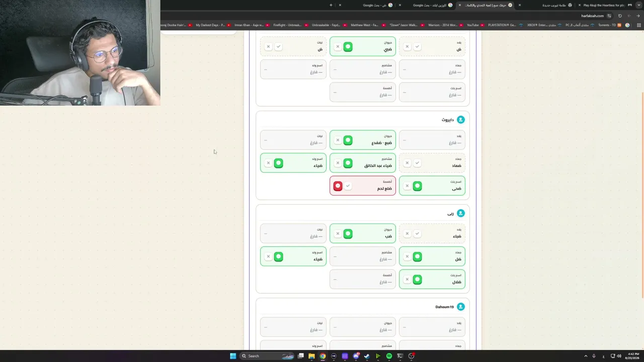Reject بلد answer ضباء with X
The image size is (644, 362).
tap(407, 234)
